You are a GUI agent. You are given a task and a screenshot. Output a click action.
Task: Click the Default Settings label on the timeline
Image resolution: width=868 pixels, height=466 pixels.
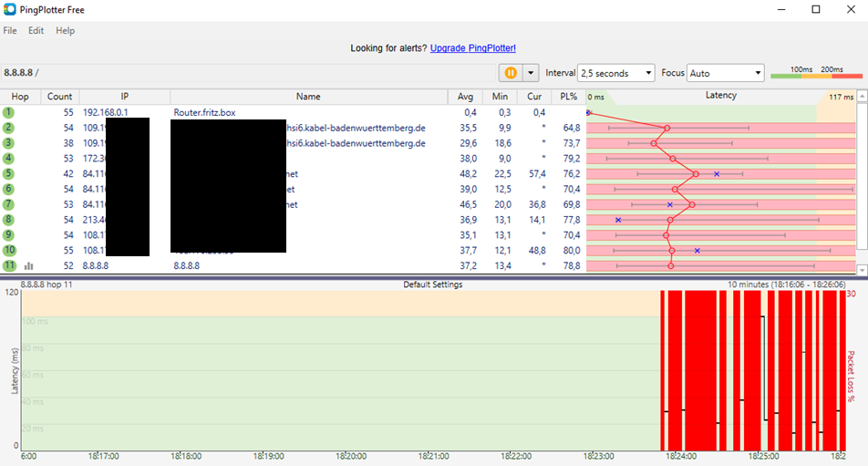pos(432,285)
